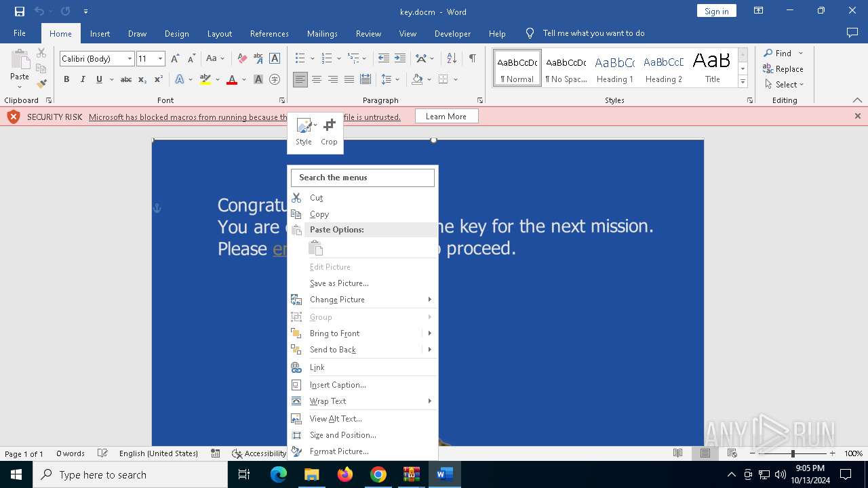868x488 pixels.
Task: Switch to the Layout tab
Action: pos(219,33)
